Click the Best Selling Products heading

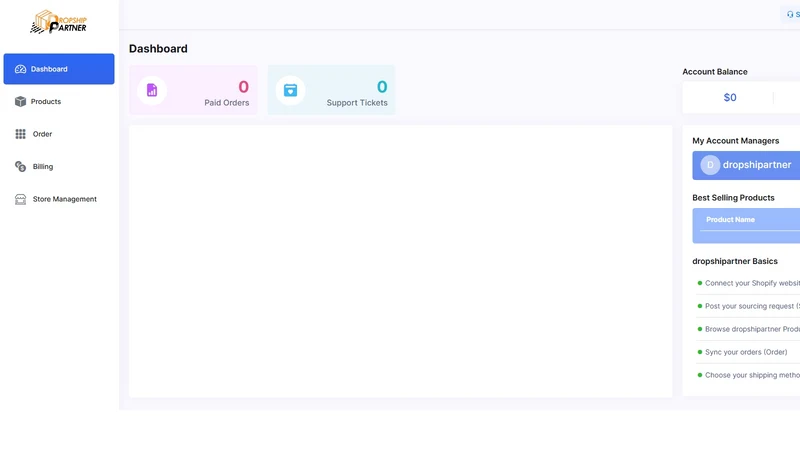pyautogui.click(x=733, y=198)
